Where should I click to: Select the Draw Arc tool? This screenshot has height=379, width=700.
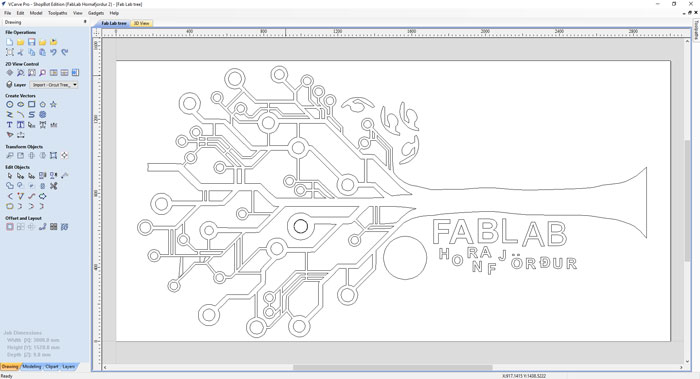(x=21, y=115)
